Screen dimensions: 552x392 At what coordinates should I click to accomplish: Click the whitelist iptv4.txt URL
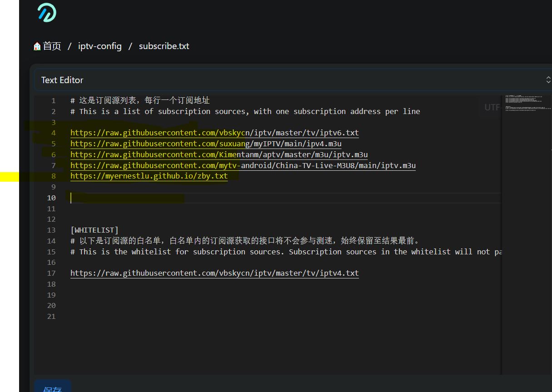click(x=214, y=273)
